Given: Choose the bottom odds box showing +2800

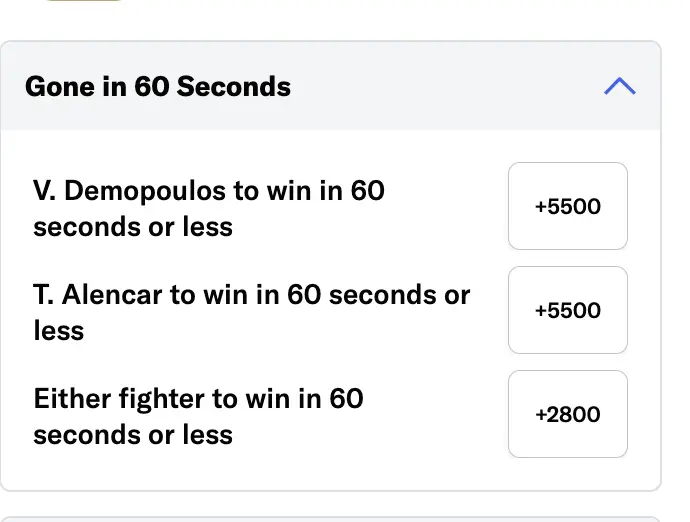Looking at the screenshot, I should [x=567, y=414].
